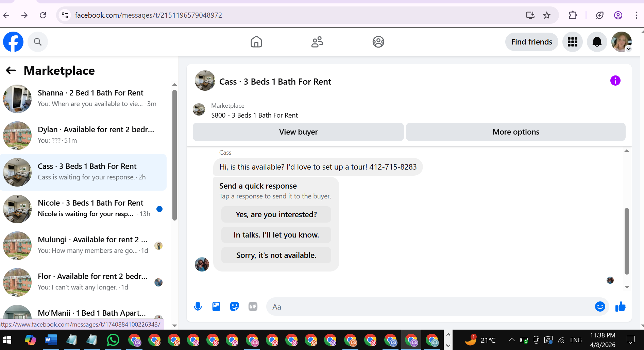This screenshot has width=644, height=350.
Task: Attach a photo using the image icon
Action: pos(216,307)
